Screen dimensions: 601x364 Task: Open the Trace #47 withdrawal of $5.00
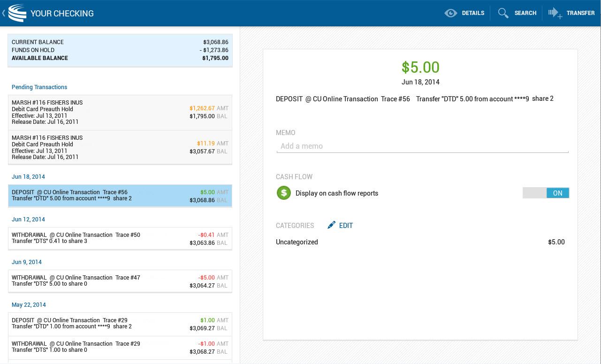pos(120,281)
